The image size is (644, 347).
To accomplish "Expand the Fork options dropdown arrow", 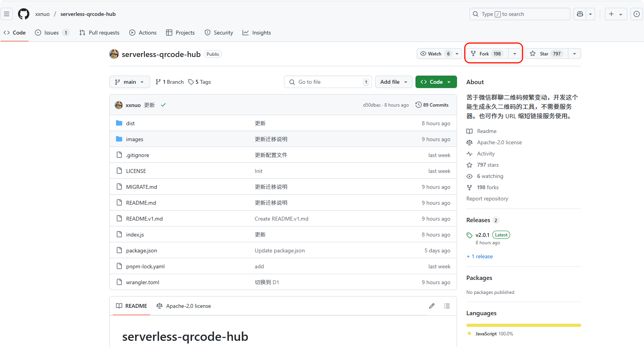I will click(x=515, y=54).
